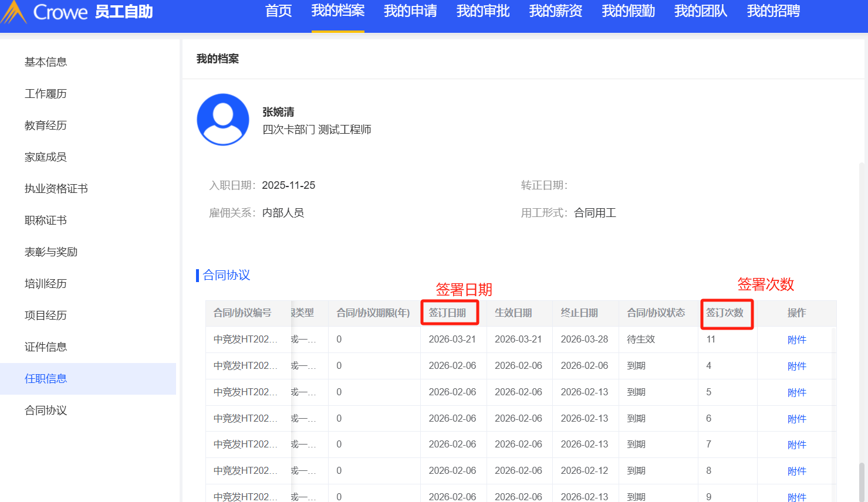Image resolution: width=868 pixels, height=502 pixels.
Task: Click the page vertical scrollbar thumb
Action: pyautogui.click(x=862, y=481)
